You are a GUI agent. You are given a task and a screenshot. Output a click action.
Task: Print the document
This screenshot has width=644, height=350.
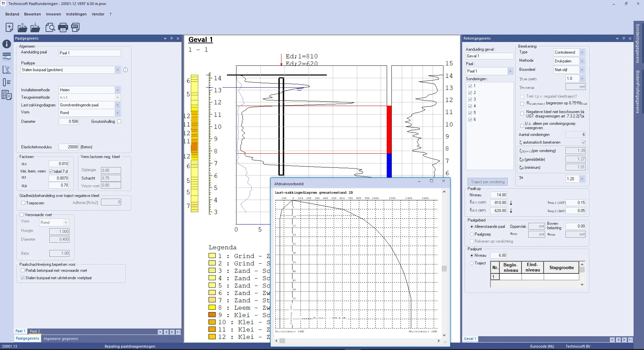pos(63,27)
